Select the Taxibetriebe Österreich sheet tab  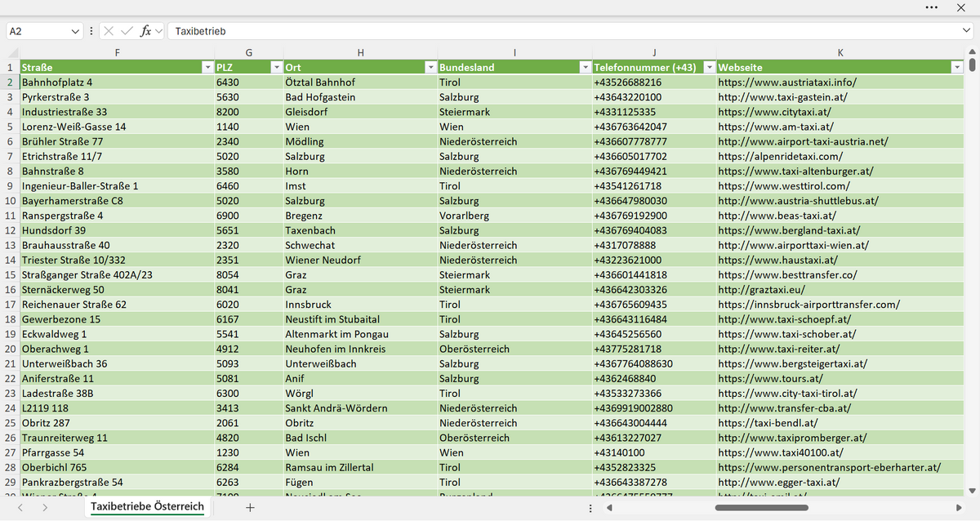147,507
